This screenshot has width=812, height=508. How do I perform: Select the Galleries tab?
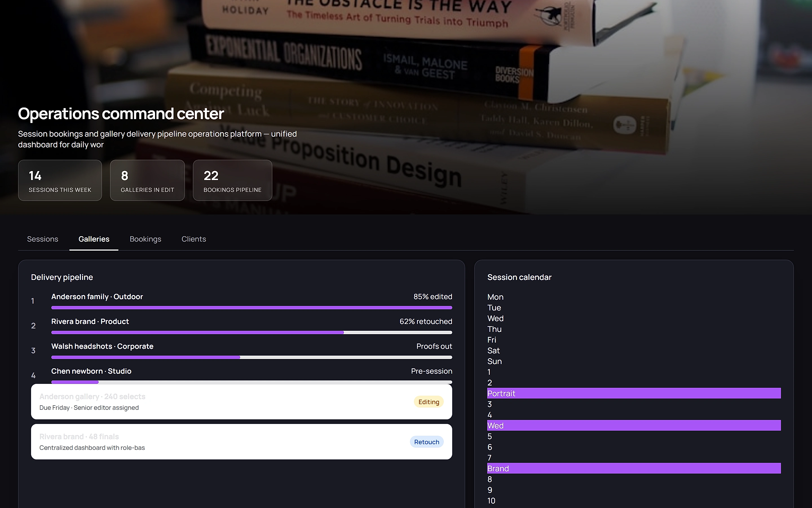(94, 239)
